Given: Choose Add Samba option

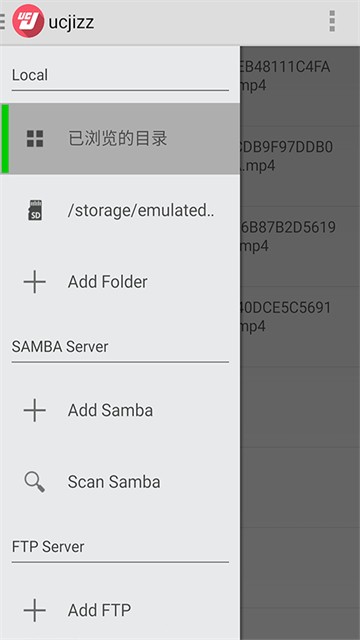Looking at the screenshot, I should [120, 410].
